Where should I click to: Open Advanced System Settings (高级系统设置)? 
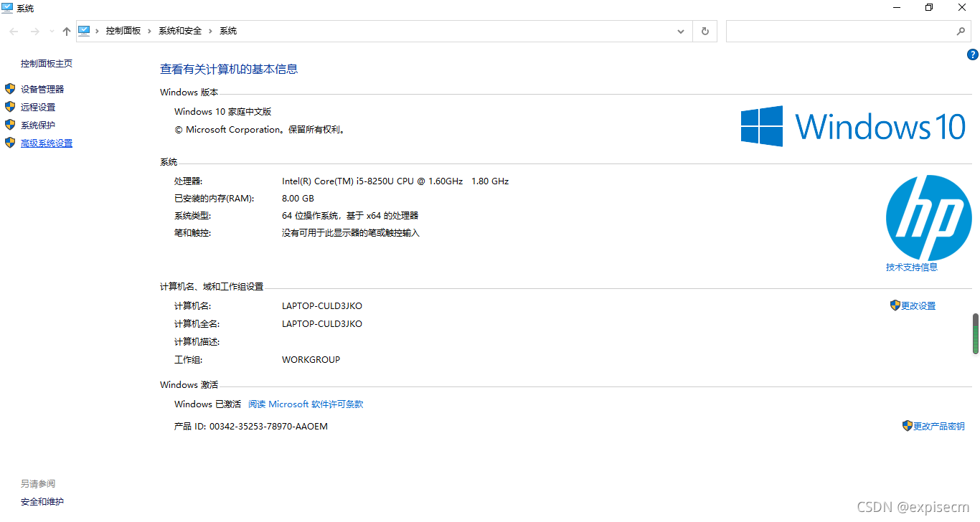click(47, 143)
